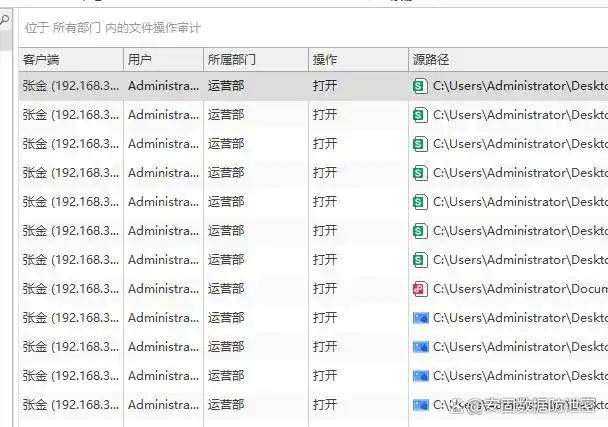Click the red document icon beside Documents path
The width and height of the screenshot is (608, 427).
(x=420, y=289)
